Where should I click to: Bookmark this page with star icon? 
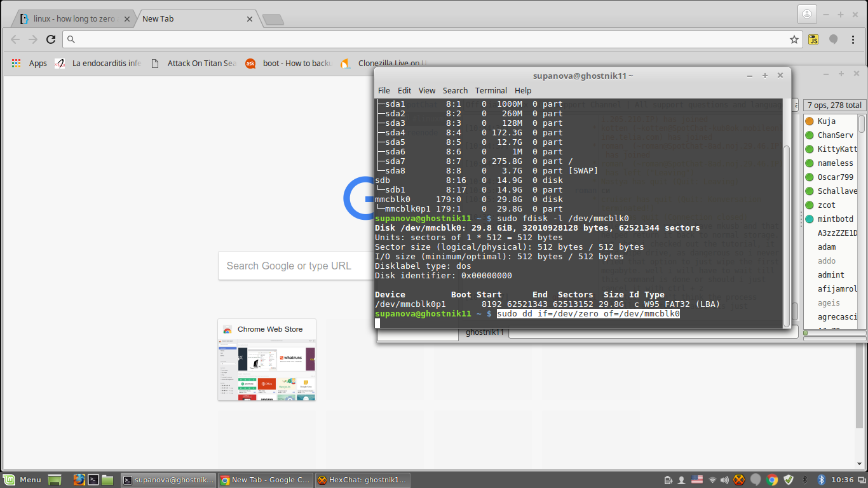794,39
